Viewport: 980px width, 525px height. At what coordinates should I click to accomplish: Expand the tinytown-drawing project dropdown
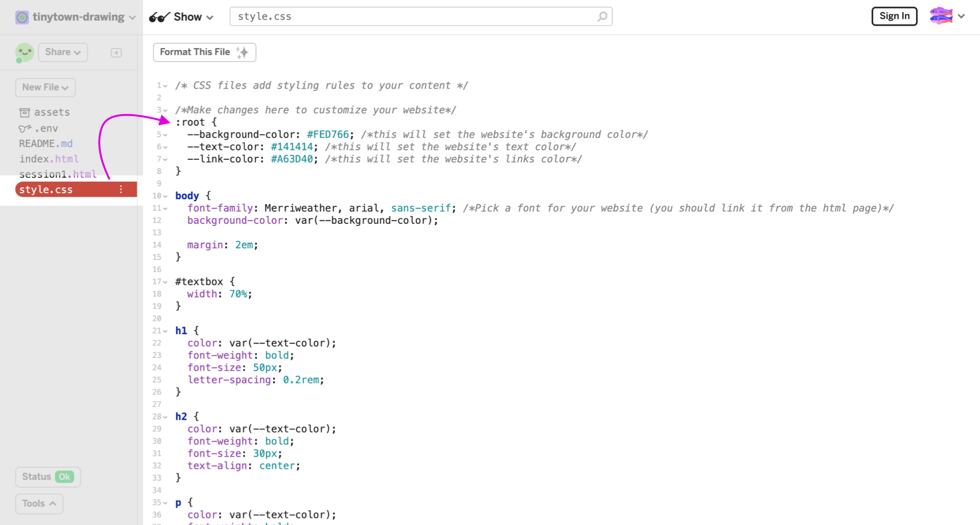point(132,17)
